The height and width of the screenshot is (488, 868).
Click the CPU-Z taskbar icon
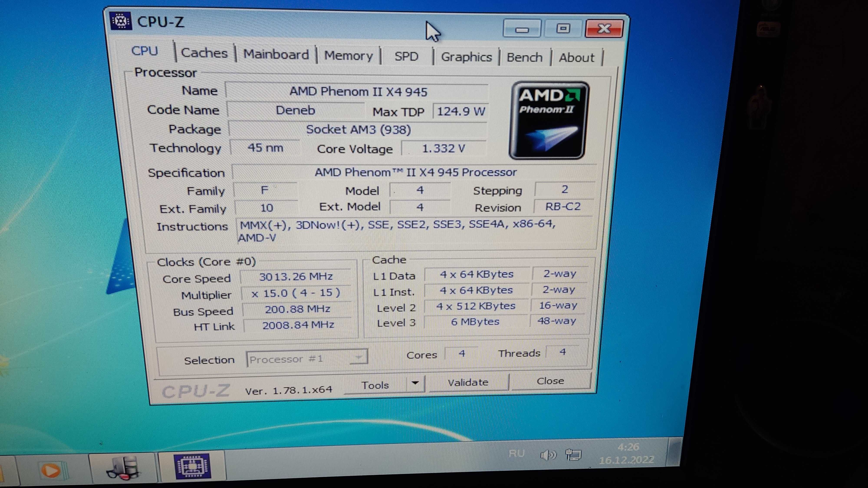point(193,467)
